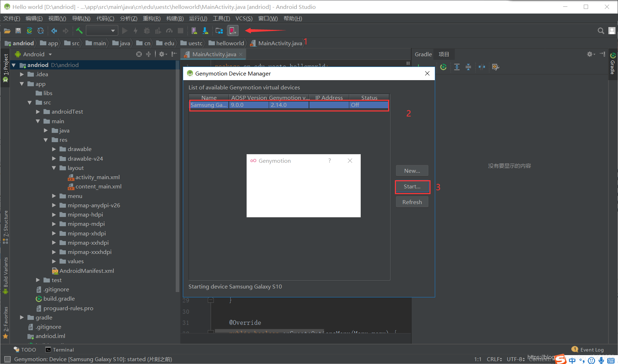This screenshot has width=618, height=364.
Task: Click Refresh Gradle projects icon in Gradle panel
Action: click(x=443, y=67)
